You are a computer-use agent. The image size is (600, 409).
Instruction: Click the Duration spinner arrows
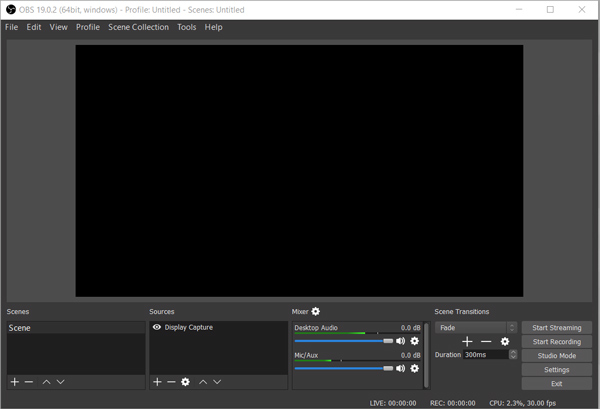point(513,354)
